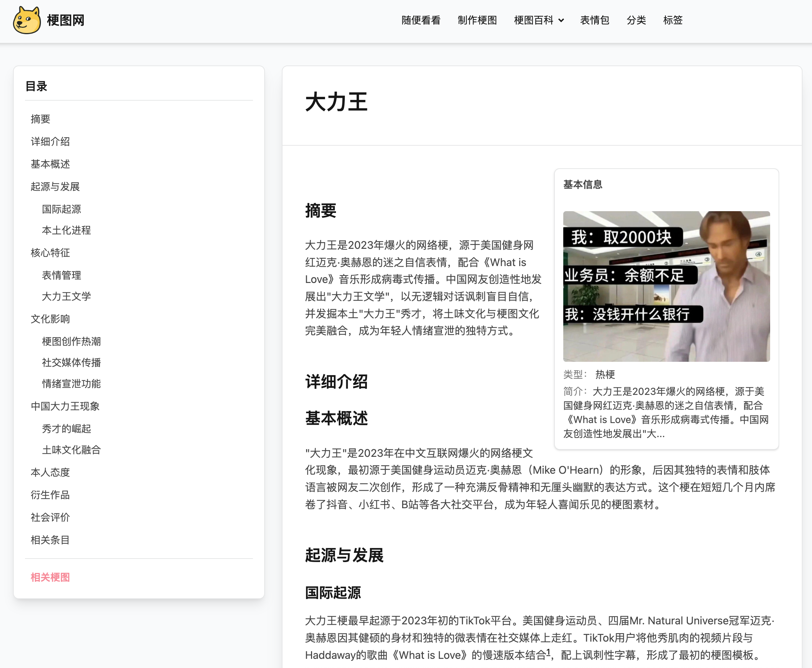Jump to 核心特征 in contents
This screenshot has width=812, height=668.
tap(50, 253)
